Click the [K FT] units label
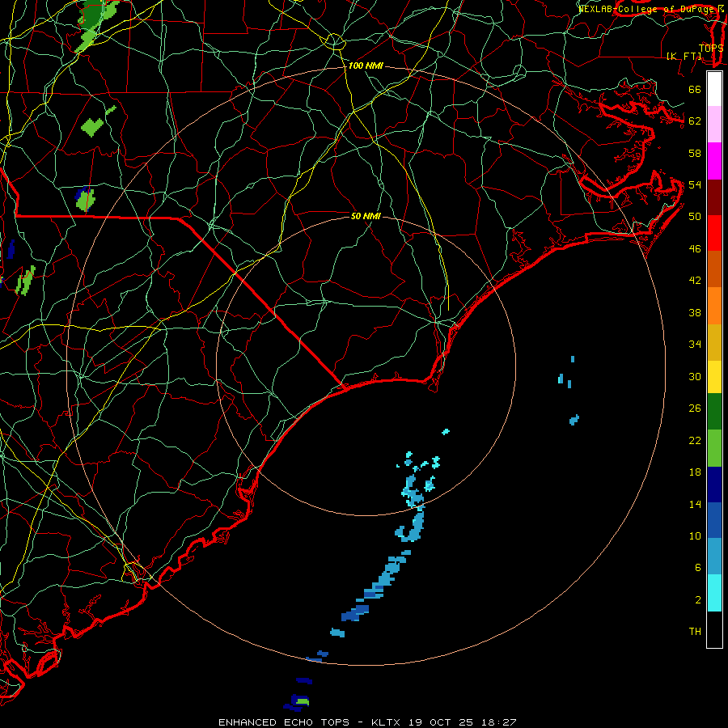Image resolution: width=728 pixels, height=728 pixels. click(x=684, y=56)
